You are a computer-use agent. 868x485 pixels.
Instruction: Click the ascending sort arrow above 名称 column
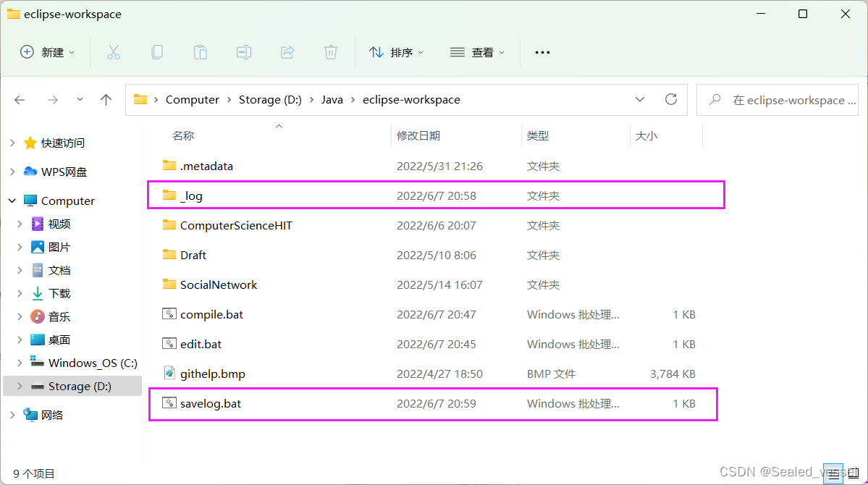coord(279,125)
